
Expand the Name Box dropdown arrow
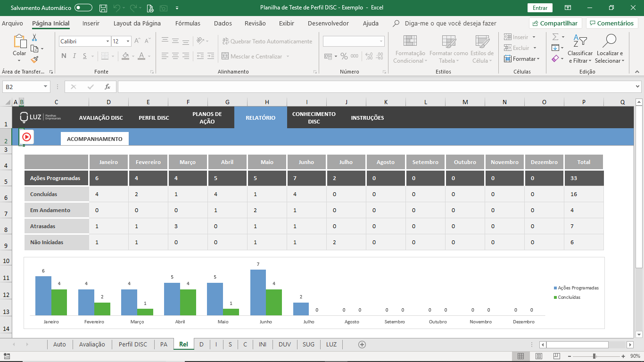(46, 87)
